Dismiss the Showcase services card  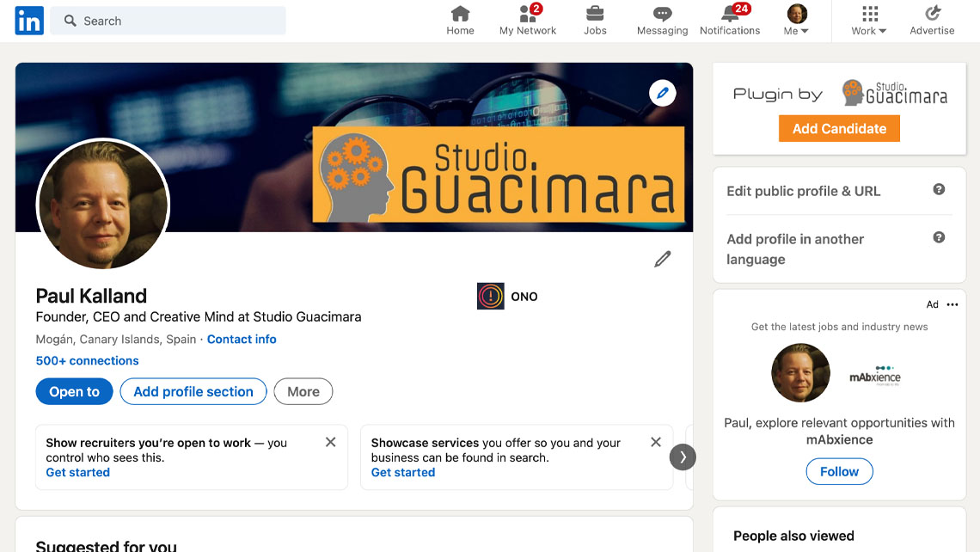click(x=656, y=442)
